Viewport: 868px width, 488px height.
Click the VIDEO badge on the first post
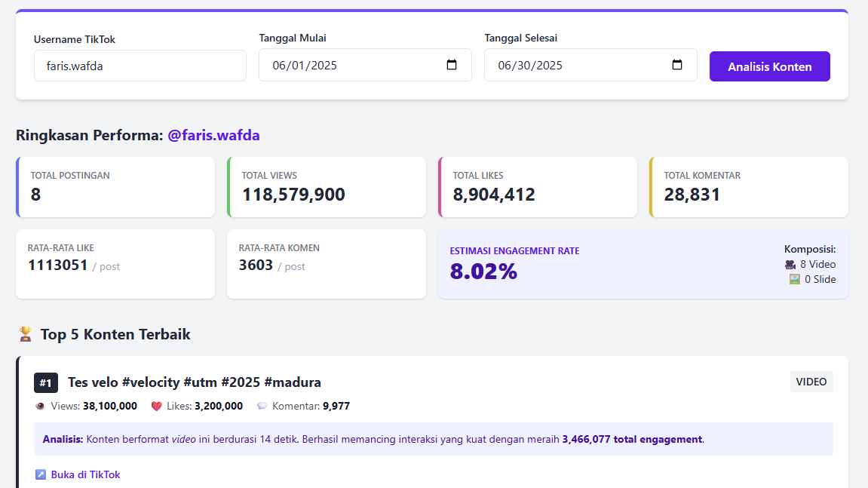[811, 382]
